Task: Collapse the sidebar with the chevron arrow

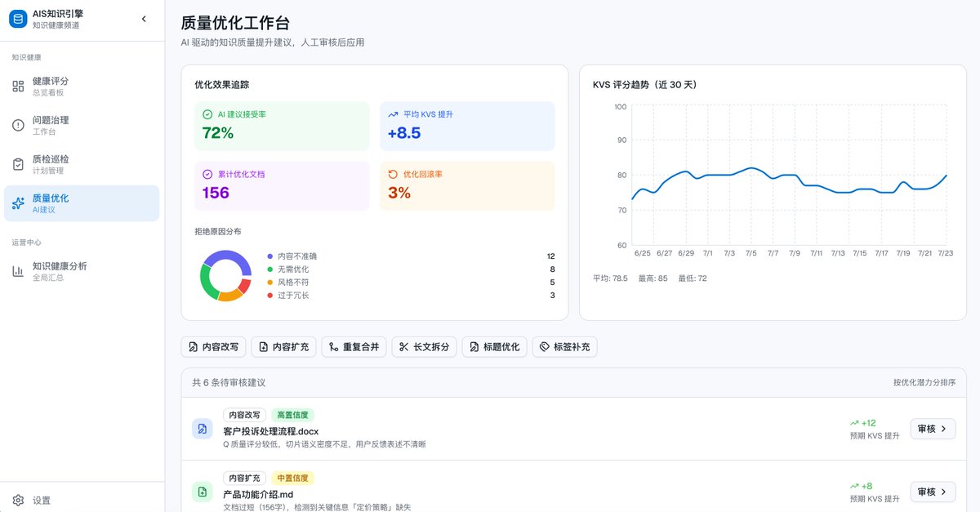Action: click(144, 18)
